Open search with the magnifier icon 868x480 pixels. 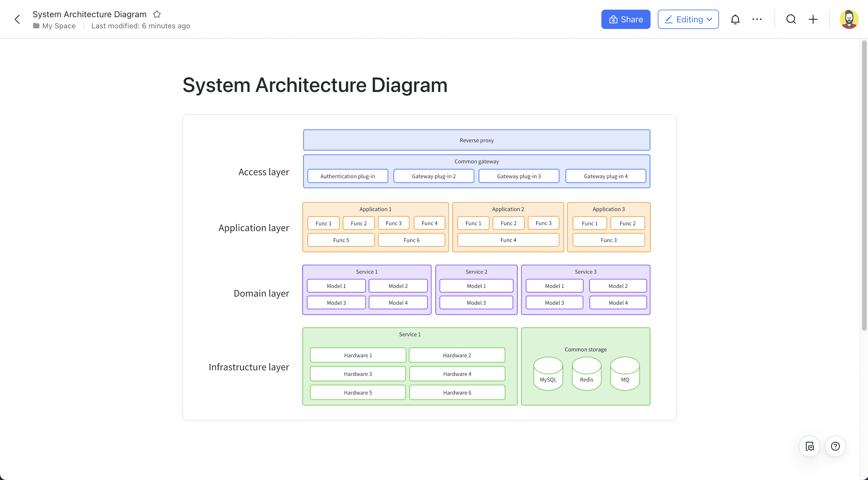791,19
